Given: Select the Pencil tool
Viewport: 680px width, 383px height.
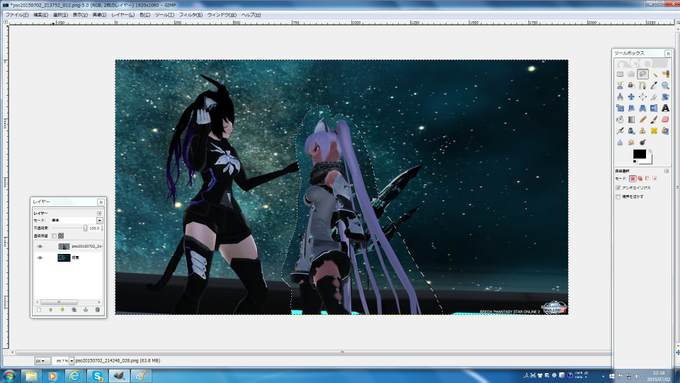Looking at the screenshot, I should pyautogui.click(x=643, y=119).
